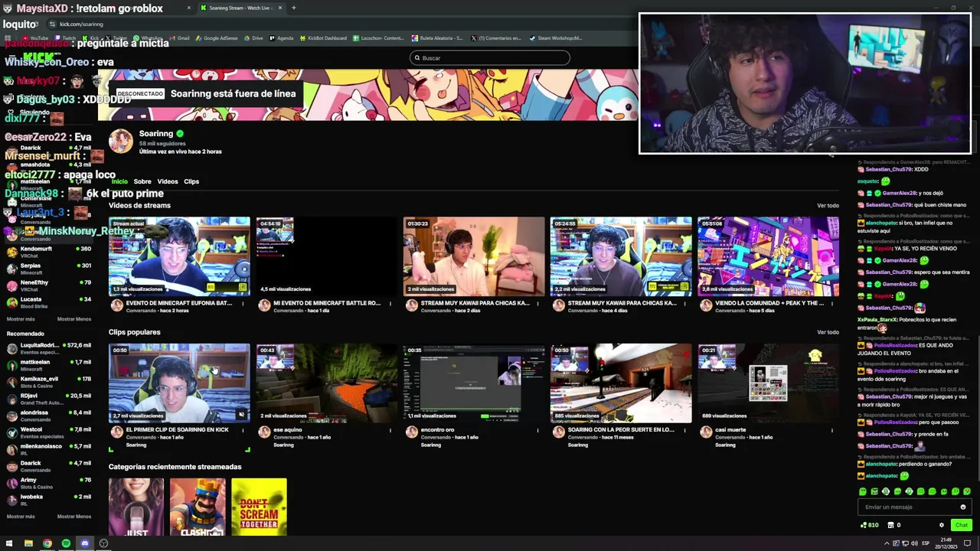Open options for 'ese aquino' clip
The image size is (980, 551).
pos(390,430)
